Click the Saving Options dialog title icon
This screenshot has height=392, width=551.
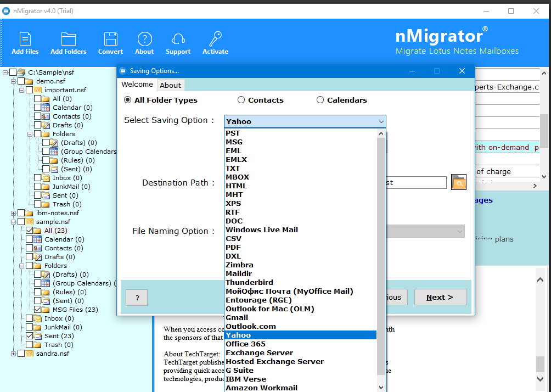pyautogui.click(x=122, y=71)
